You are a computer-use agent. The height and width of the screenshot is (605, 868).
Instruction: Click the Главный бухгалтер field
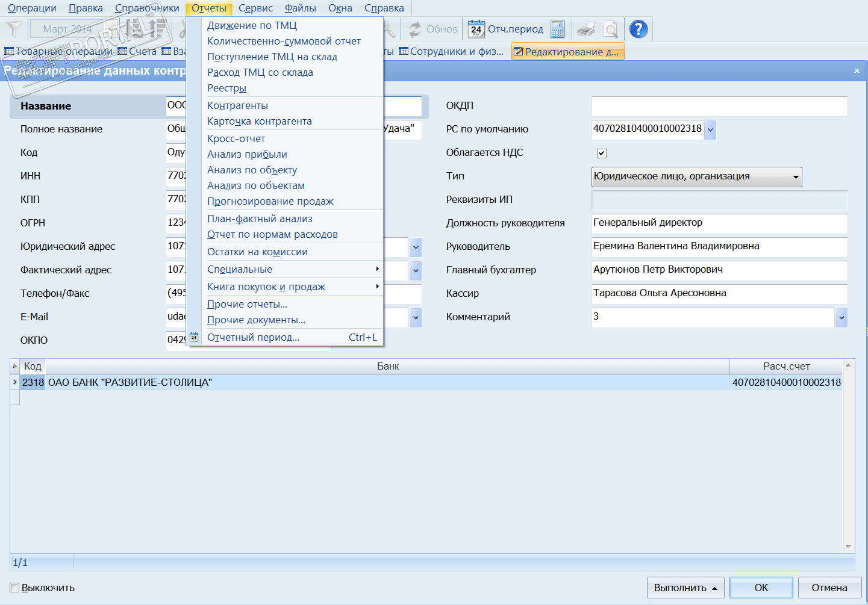pyautogui.click(x=719, y=270)
